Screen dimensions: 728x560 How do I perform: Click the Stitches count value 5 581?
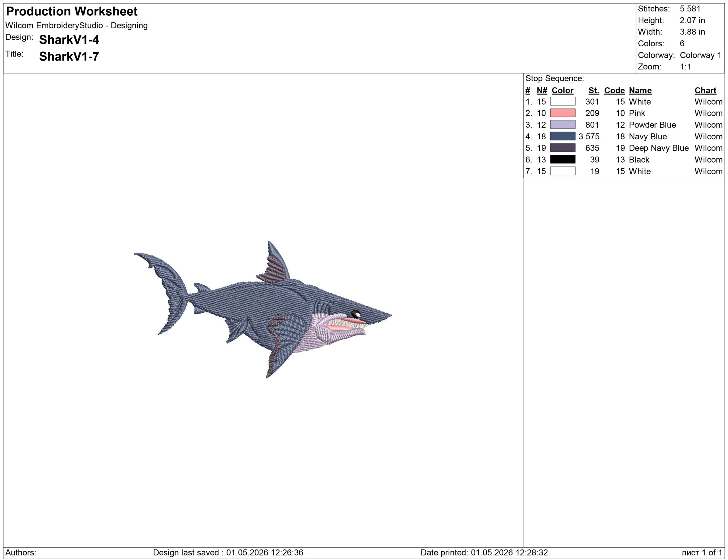click(x=690, y=9)
